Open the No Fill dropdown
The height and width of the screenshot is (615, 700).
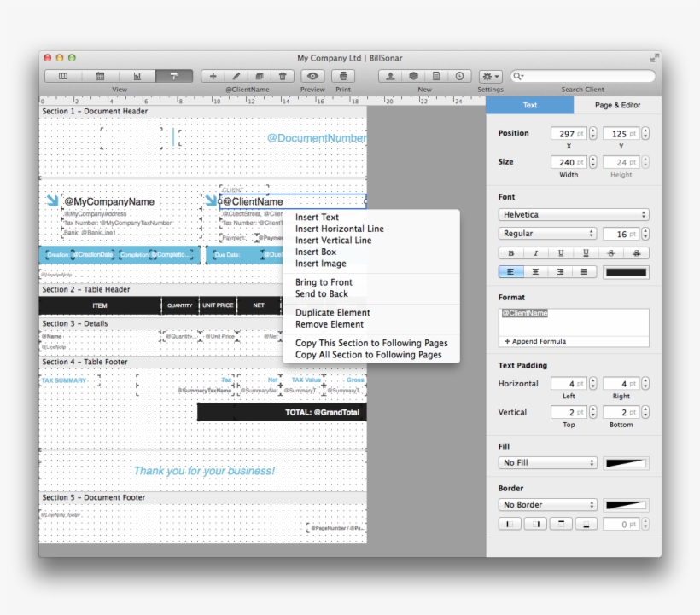coord(547,461)
